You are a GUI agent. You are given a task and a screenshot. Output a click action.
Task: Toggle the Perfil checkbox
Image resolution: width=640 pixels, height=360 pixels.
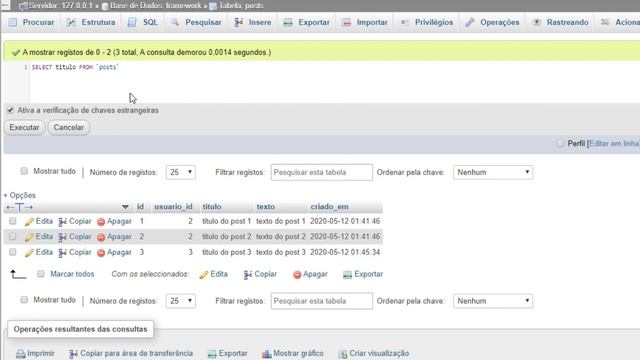[560, 143]
